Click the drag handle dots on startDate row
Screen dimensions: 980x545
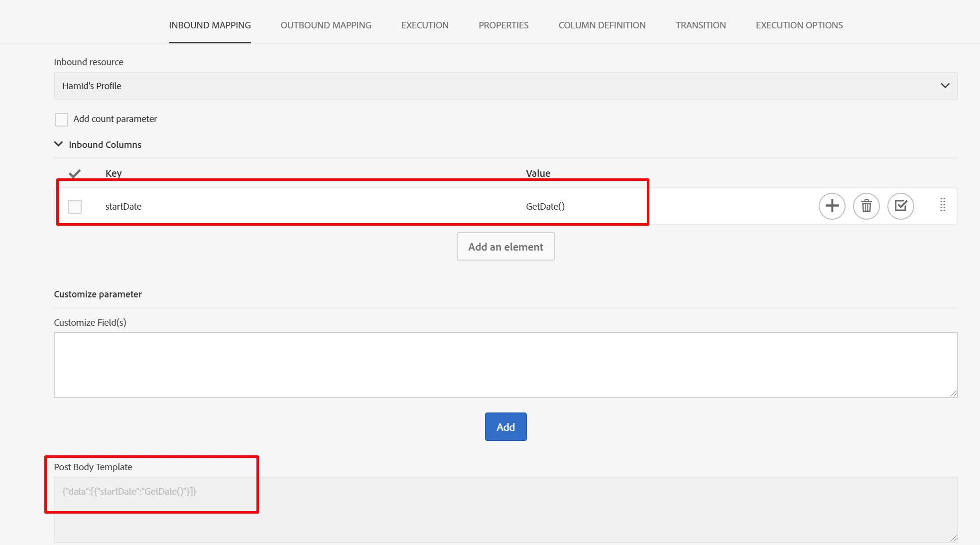coord(942,205)
